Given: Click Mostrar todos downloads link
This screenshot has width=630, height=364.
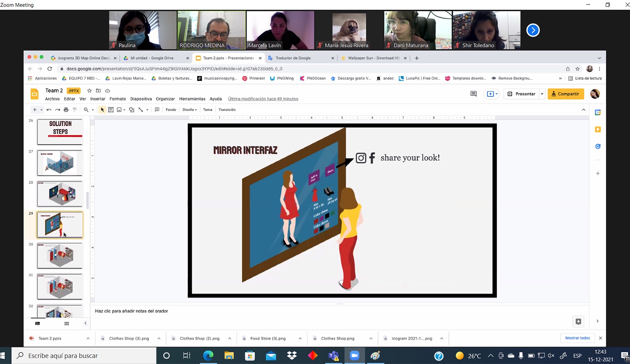Looking at the screenshot, I should coord(577,338).
